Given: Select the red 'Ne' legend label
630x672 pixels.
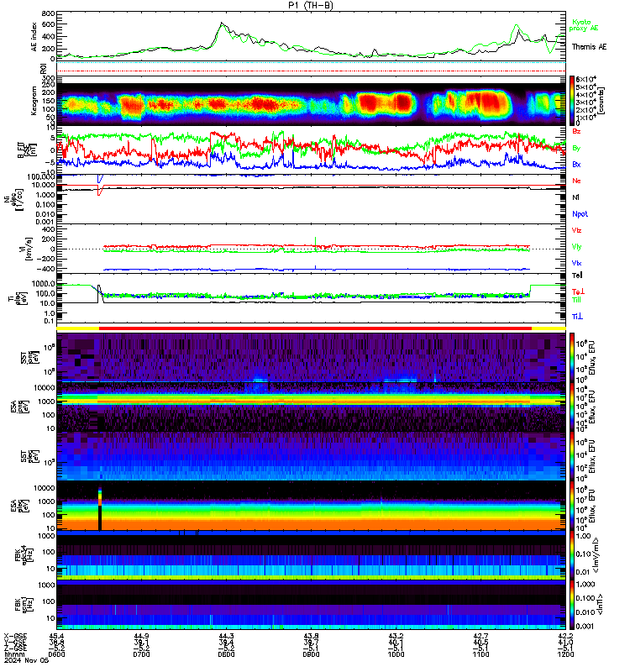Looking at the screenshot, I should (576, 181).
